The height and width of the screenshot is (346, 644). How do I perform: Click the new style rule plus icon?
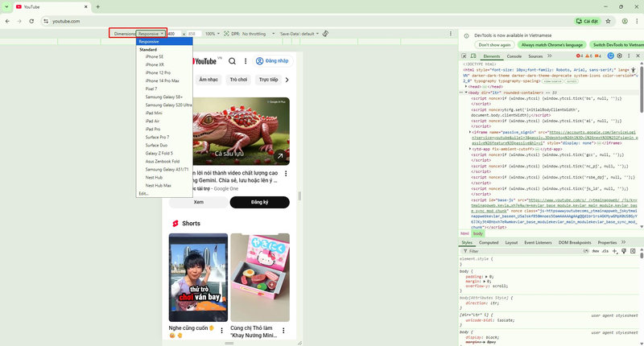point(615,251)
